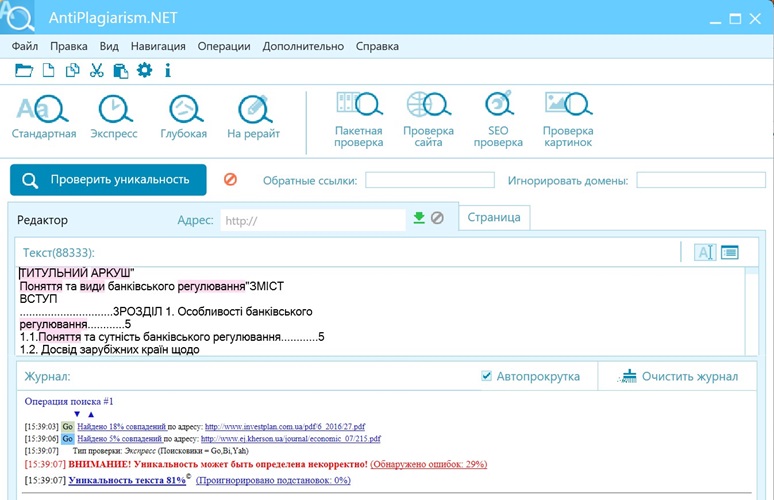Click the text editor scrollbar
Image resolution: width=774 pixels, height=500 pixels.
pos(751,311)
